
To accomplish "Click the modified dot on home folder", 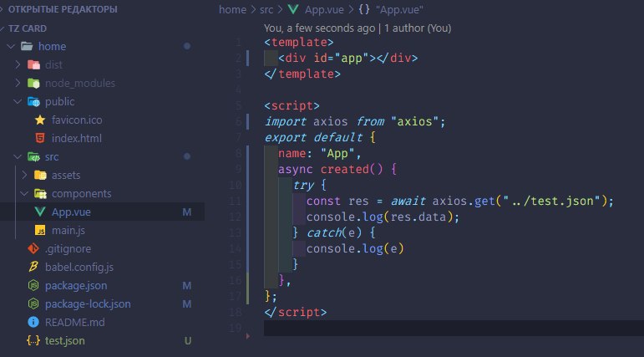I will click(187, 46).
